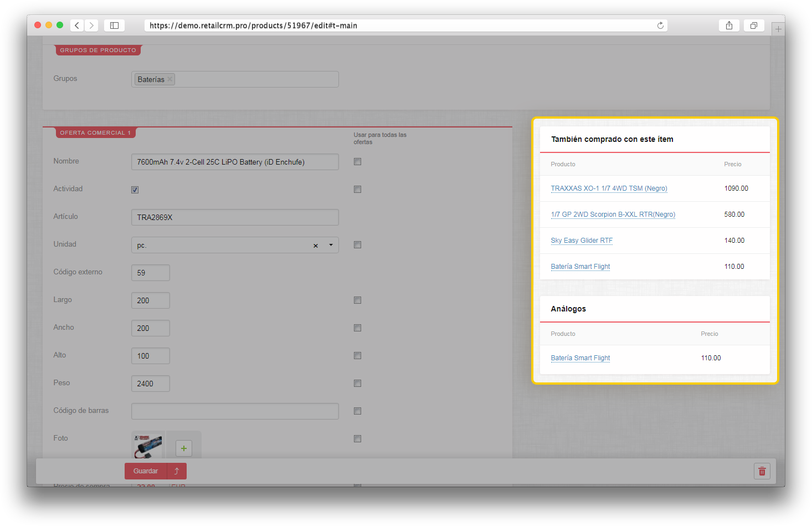
Task: Go forward with the browser forward arrow
Action: pos(92,25)
